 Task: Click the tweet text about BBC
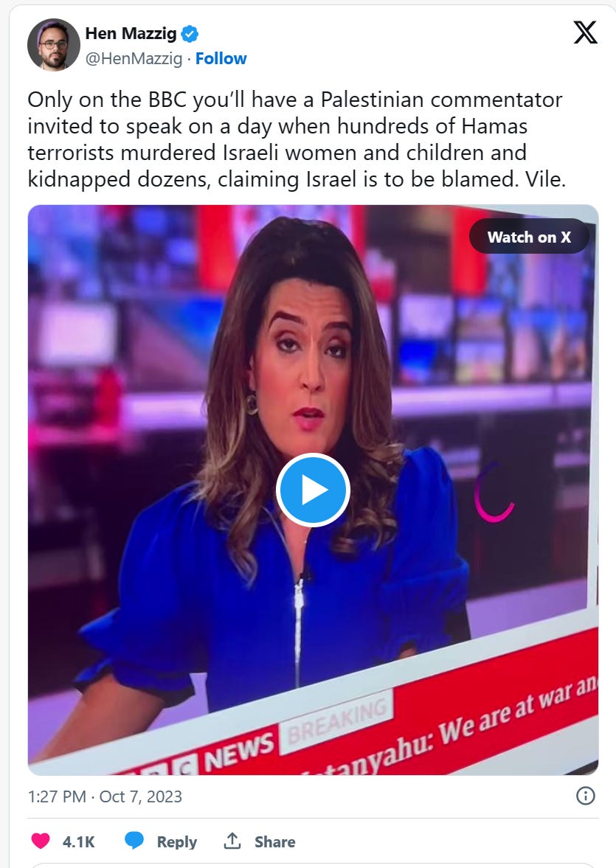(297, 139)
